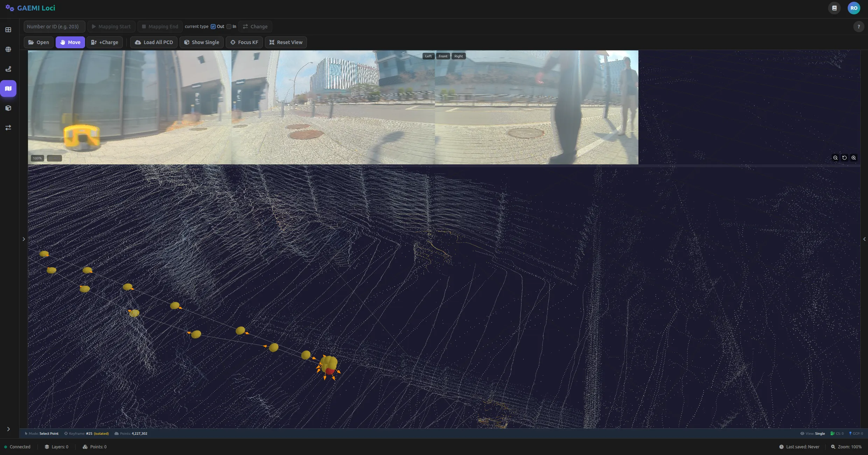Switch to the Right camera tab
Viewport: 868px width, 455px height.
click(x=458, y=56)
